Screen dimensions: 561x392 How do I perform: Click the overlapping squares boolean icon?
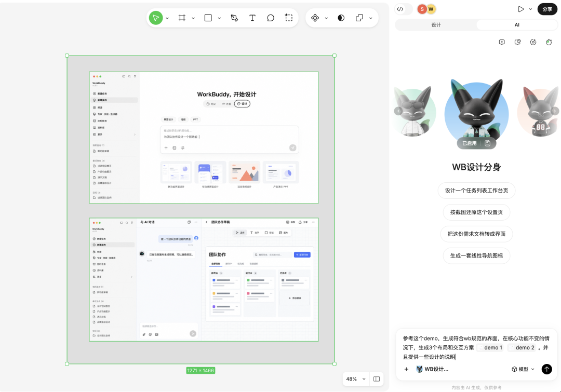point(359,18)
